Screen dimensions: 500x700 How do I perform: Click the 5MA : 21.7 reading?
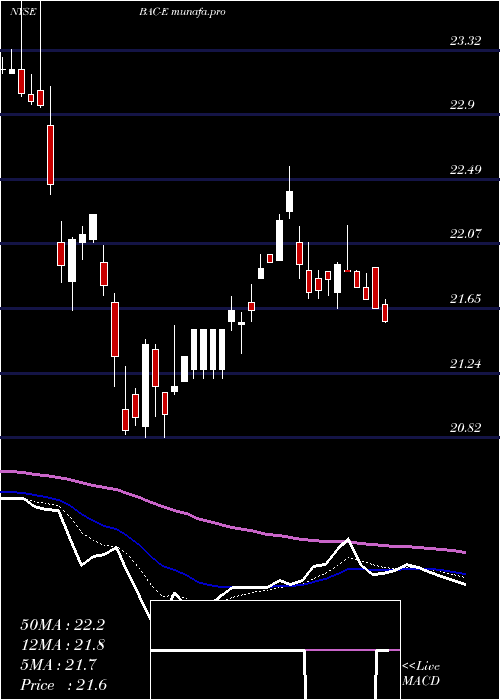coord(58,665)
